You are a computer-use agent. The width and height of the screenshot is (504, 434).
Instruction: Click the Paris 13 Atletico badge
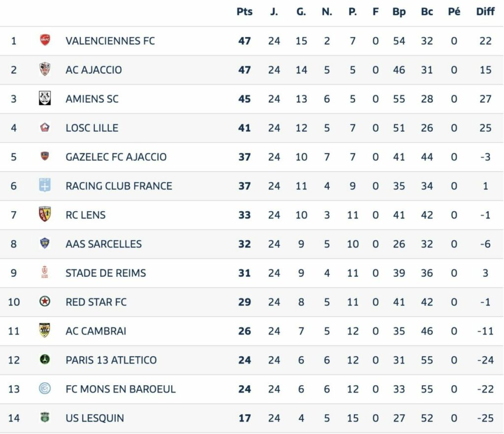pyautogui.click(x=45, y=359)
